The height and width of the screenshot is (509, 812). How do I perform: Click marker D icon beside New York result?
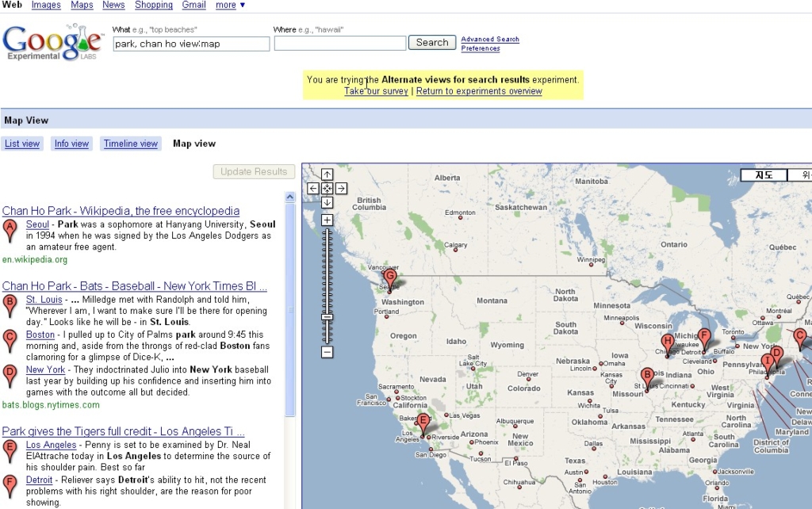[x=10, y=375]
